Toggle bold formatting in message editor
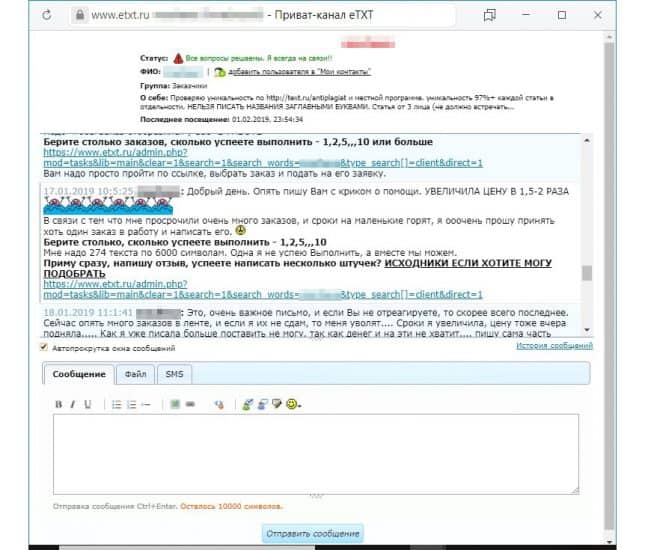 click(58, 404)
